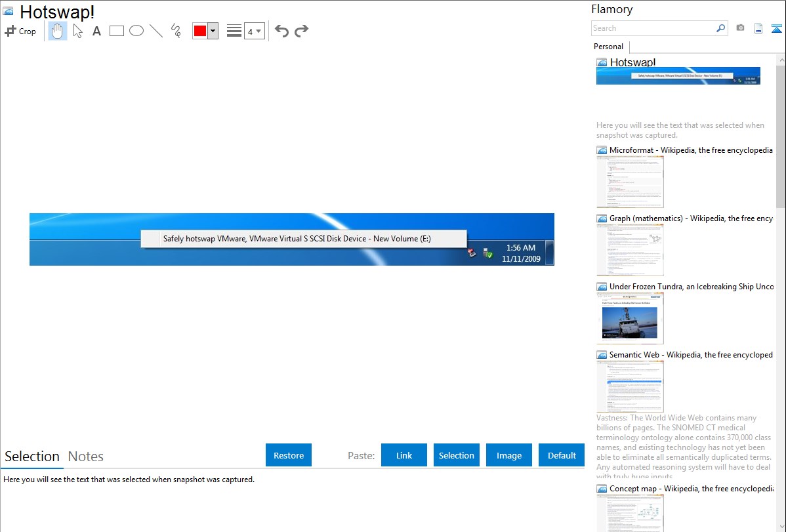Click the Semantic Web snapshot title
The image size is (786, 532).
click(x=691, y=354)
